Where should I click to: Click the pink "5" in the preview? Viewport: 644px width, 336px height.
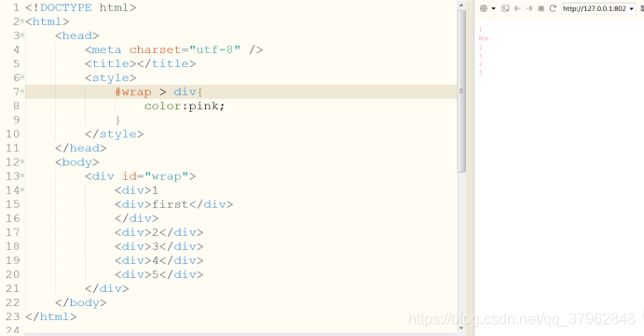480,73
